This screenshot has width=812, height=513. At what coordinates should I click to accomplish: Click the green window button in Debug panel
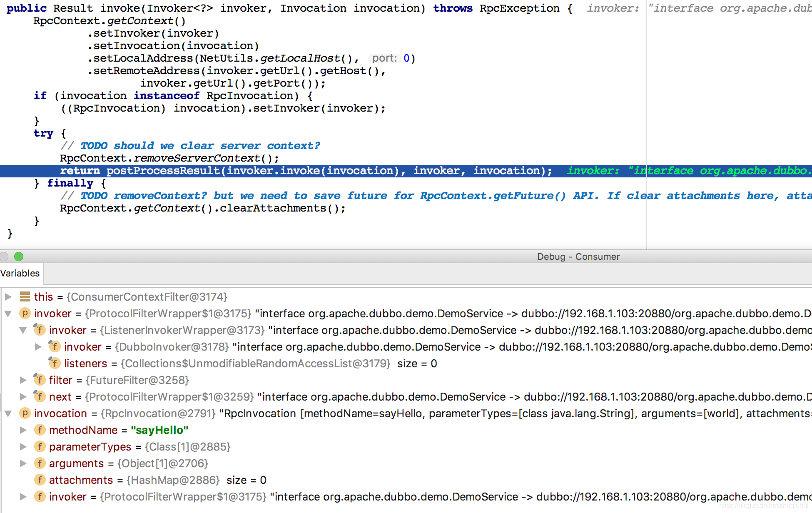click(19, 256)
